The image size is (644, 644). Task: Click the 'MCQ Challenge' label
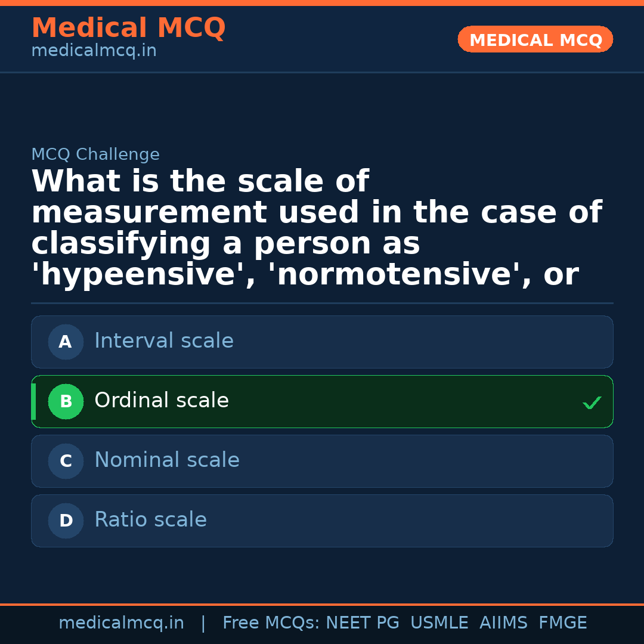point(95,155)
